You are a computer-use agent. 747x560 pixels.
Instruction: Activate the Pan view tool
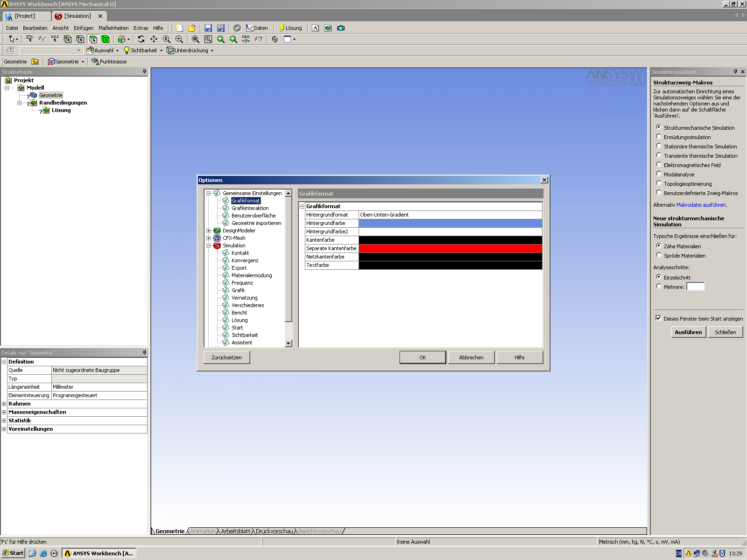tap(154, 39)
